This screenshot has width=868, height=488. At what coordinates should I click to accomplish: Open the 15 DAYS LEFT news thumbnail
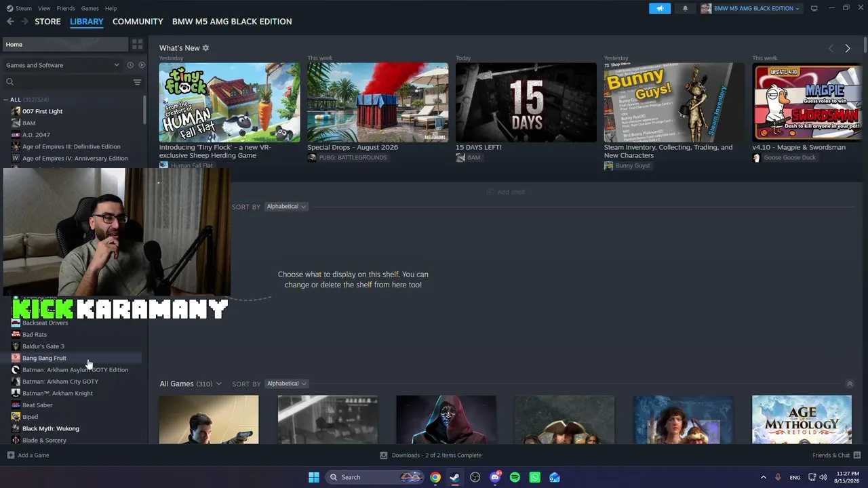click(526, 102)
